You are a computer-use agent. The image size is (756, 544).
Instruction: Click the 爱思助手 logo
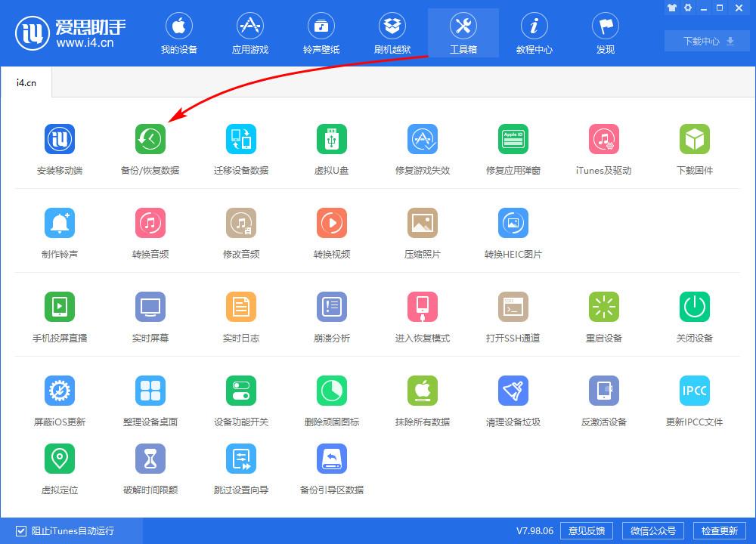(x=70, y=33)
